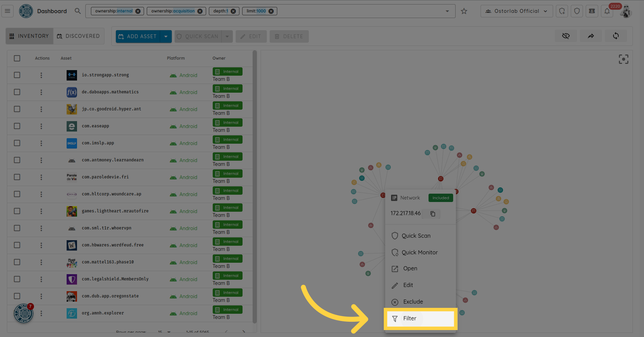
Task: Click the copy IP address icon
Action: point(433,214)
